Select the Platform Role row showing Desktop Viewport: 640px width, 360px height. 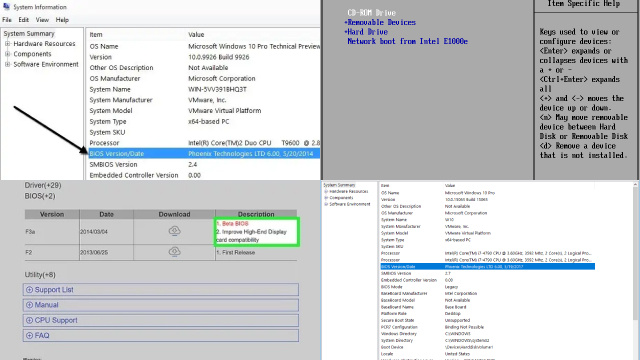point(487,313)
